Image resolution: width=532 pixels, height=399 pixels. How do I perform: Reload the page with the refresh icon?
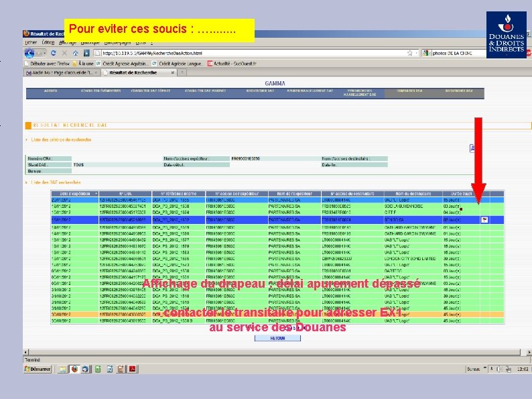[x=54, y=53]
